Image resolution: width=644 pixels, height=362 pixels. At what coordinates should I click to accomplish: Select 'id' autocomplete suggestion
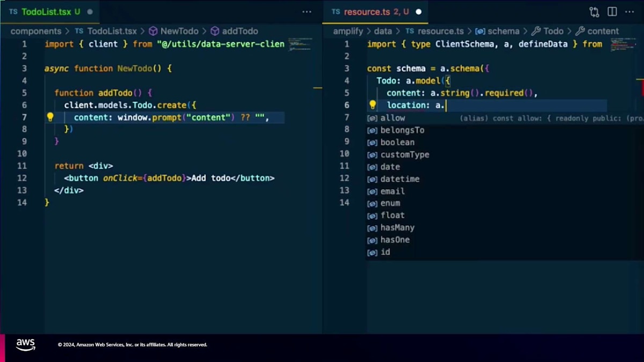coord(505,252)
